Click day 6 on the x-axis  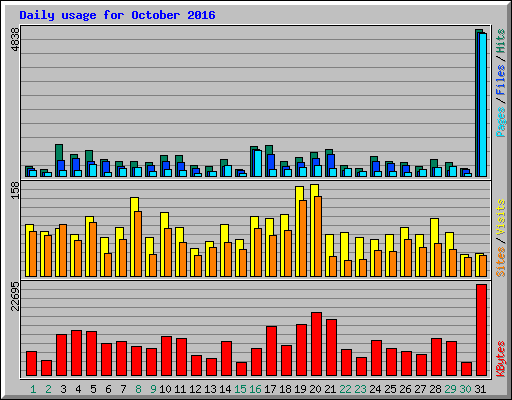[x=108, y=389]
